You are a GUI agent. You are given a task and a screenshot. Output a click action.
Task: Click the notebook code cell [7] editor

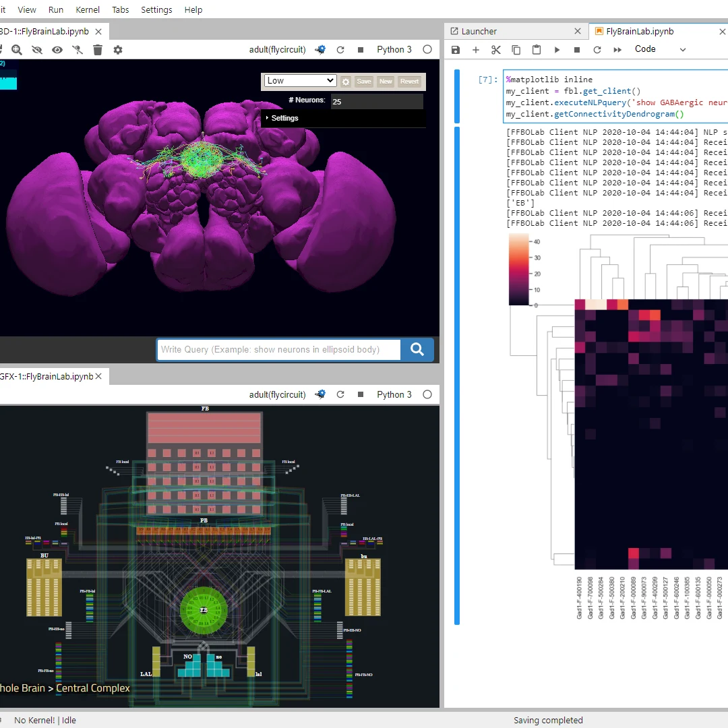616,96
